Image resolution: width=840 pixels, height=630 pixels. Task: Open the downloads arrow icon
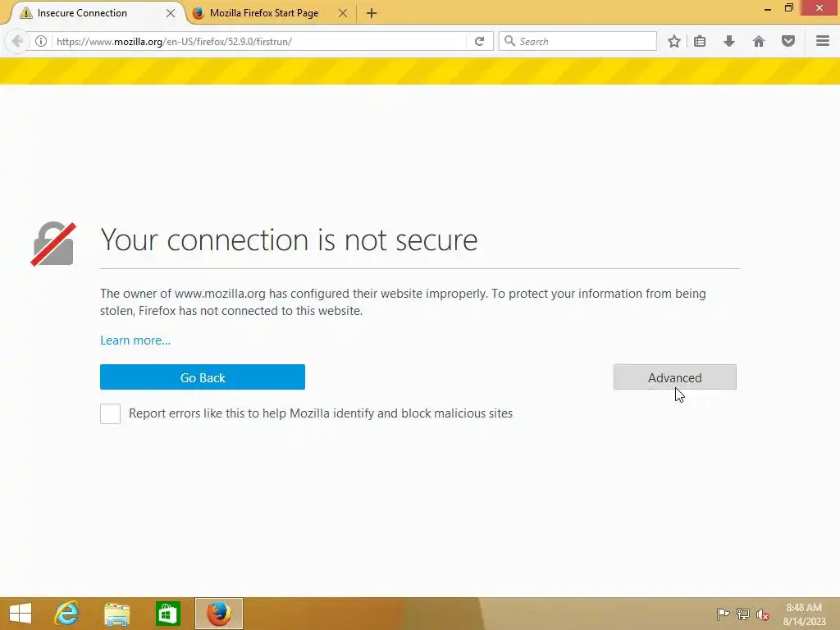(729, 41)
